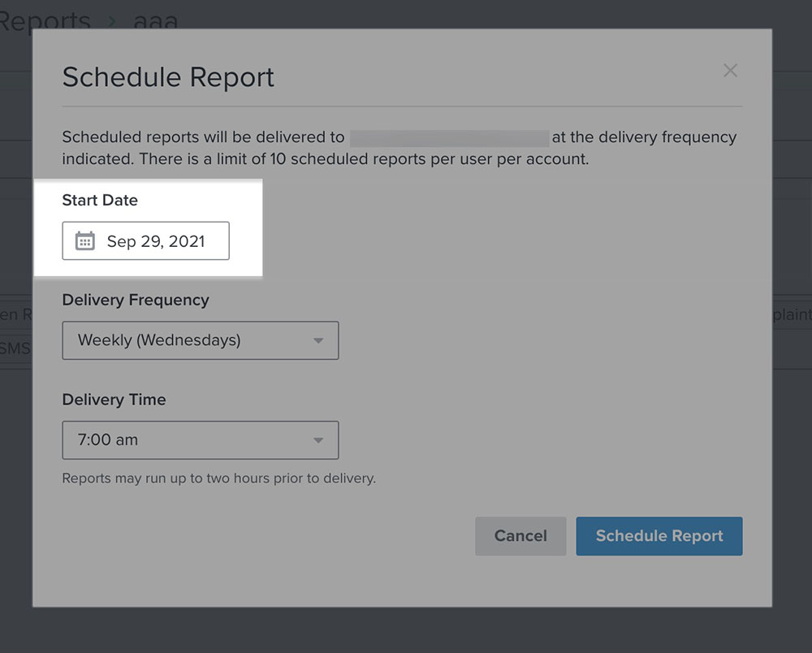Click the Open Rate column header behind the dialog

coord(15,314)
